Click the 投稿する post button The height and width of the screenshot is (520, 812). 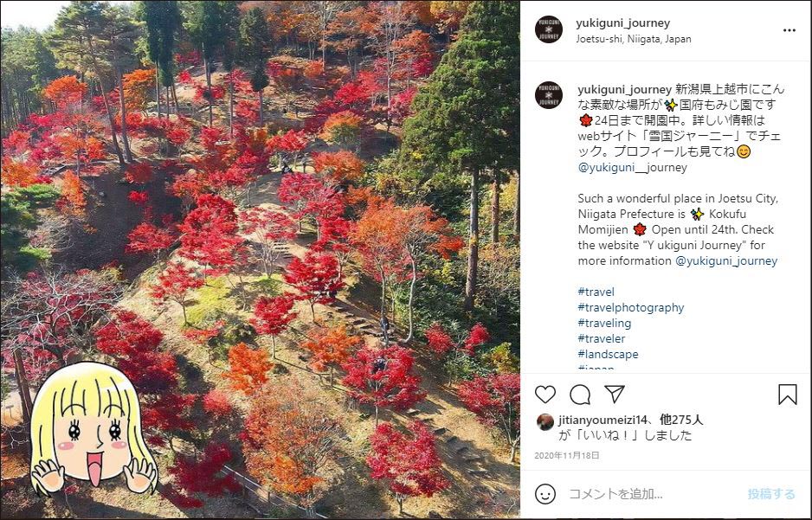click(x=771, y=494)
